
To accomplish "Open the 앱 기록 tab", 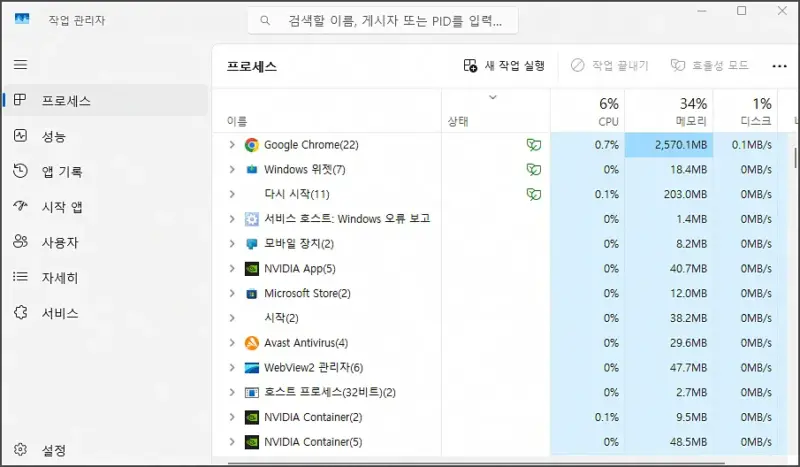I will pyautogui.click(x=106, y=171).
